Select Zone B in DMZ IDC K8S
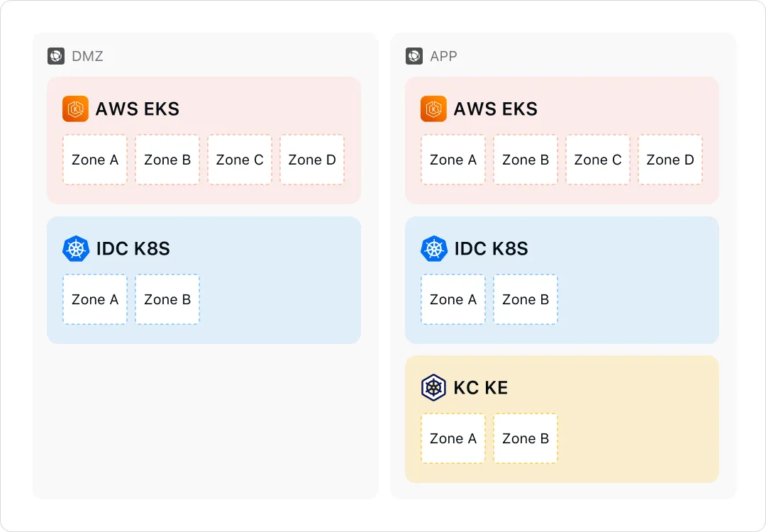766x532 pixels. point(167,299)
